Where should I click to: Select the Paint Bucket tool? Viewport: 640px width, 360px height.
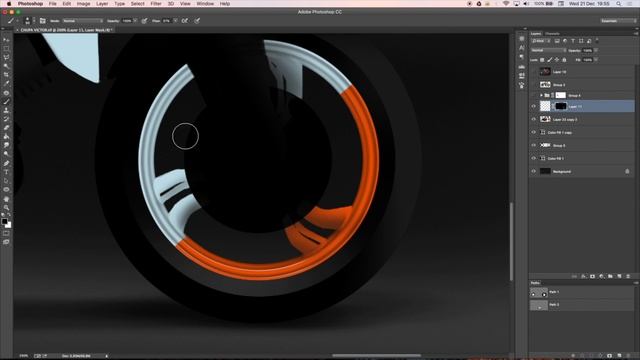(6, 137)
